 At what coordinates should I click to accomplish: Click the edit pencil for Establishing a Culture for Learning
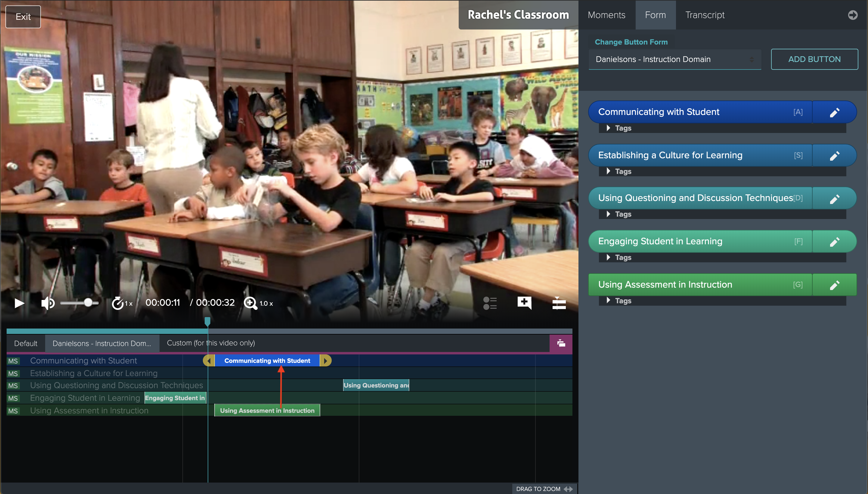click(x=835, y=156)
